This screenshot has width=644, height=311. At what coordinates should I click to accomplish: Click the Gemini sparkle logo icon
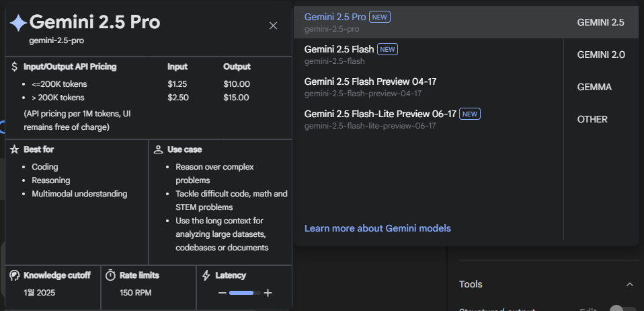[18, 23]
